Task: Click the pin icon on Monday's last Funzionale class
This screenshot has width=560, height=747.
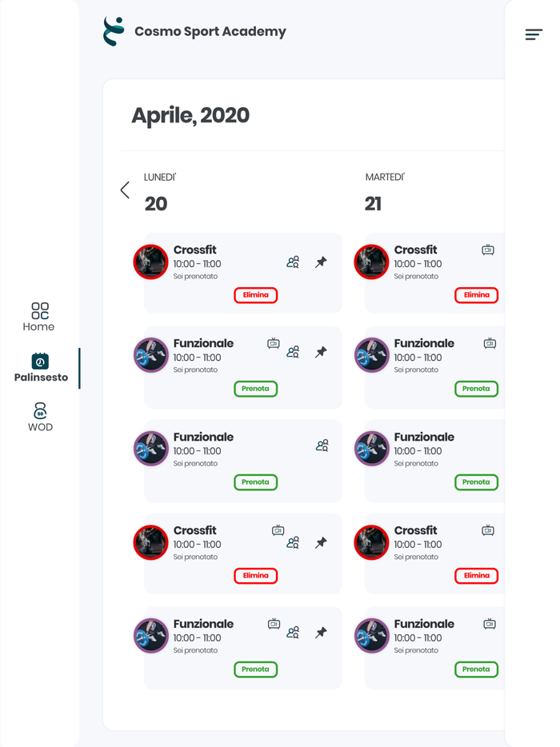Action: 321,633
